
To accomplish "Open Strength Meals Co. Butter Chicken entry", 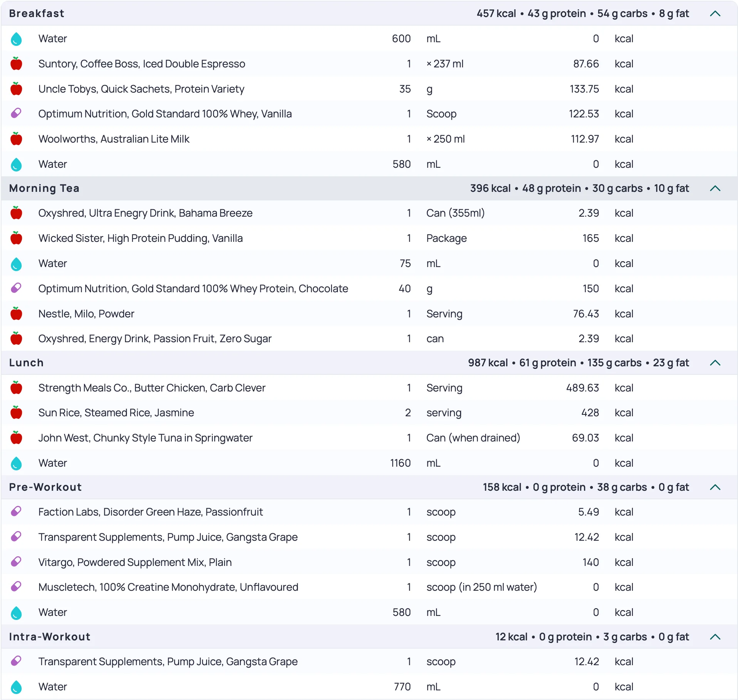I will pos(152,388).
